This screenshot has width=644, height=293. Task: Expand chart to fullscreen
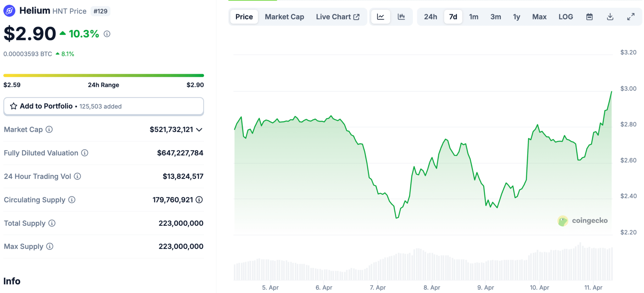click(x=631, y=17)
